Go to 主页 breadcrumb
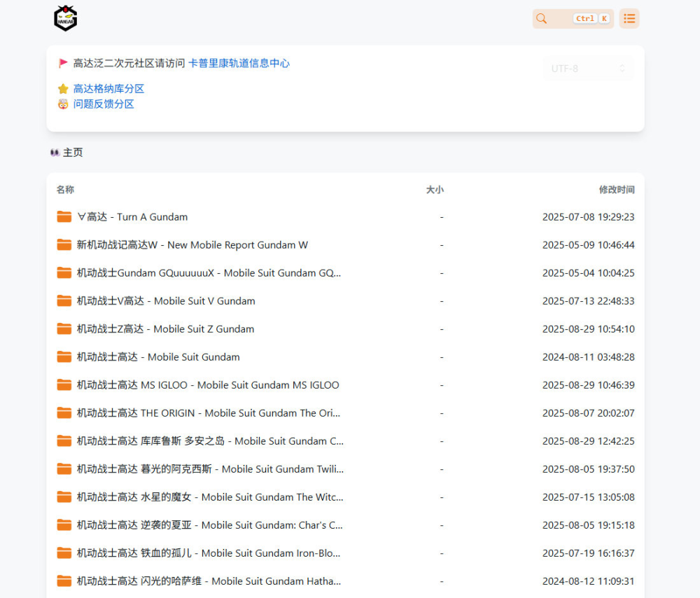The width and height of the screenshot is (700, 598). click(x=73, y=153)
